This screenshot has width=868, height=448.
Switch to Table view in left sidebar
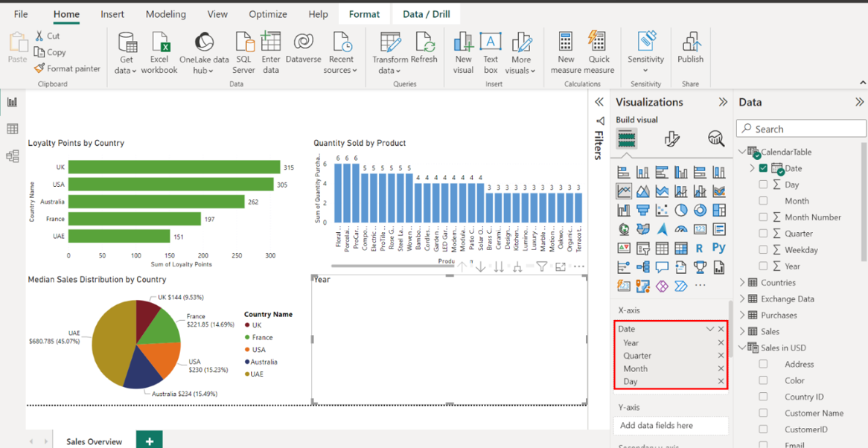(x=13, y=129)
